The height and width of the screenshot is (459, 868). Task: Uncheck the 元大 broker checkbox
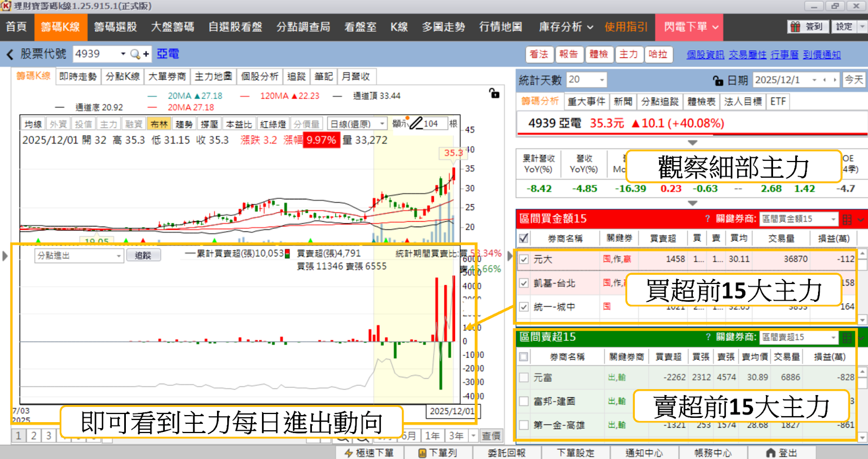(524, 260)
